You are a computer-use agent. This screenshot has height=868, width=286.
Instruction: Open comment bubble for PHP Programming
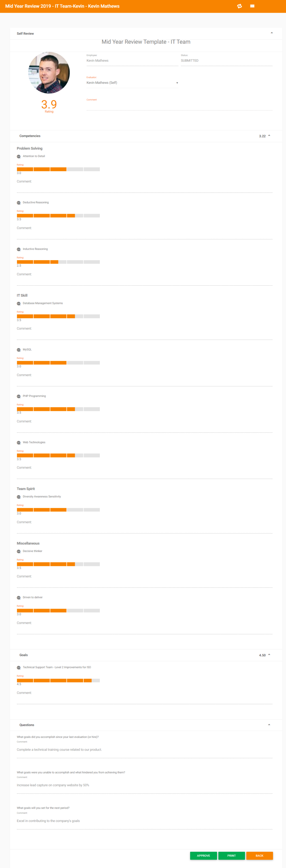(18, 396)
